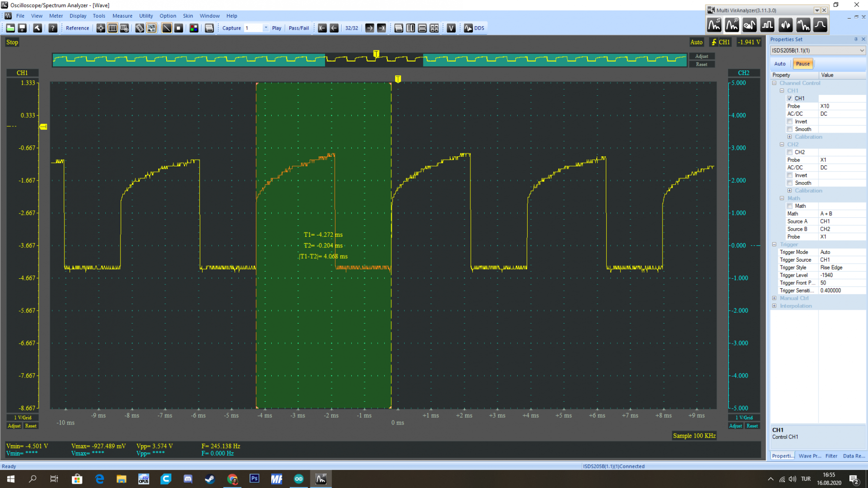This screenshot has height=488, width=868.
Task: Click the Pause button in Properties Set
Action: pos(802,64)
